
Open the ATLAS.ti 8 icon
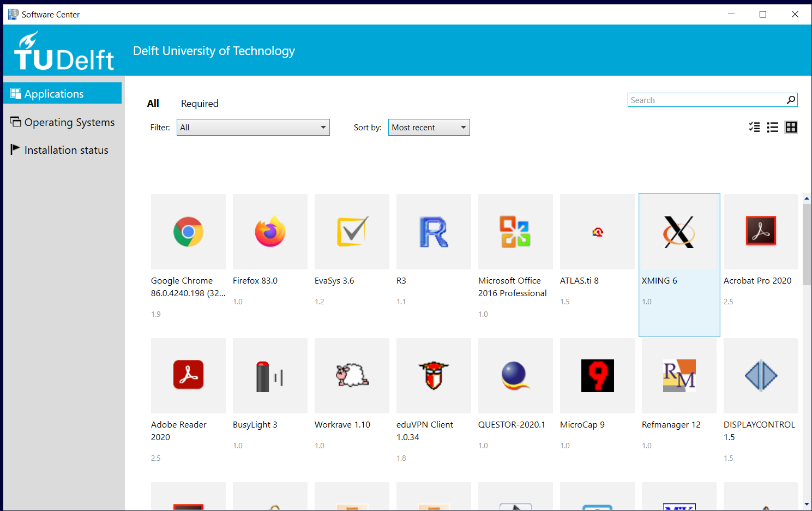coord(597,232)
